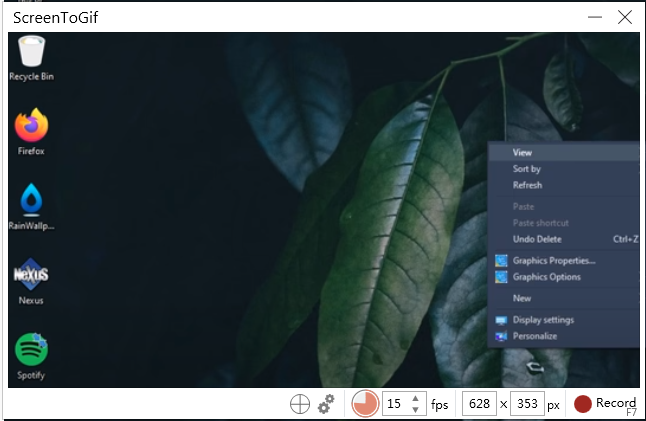Decrease fps with the down arrow
Screen dimensions: 646x421
[415, 410]
